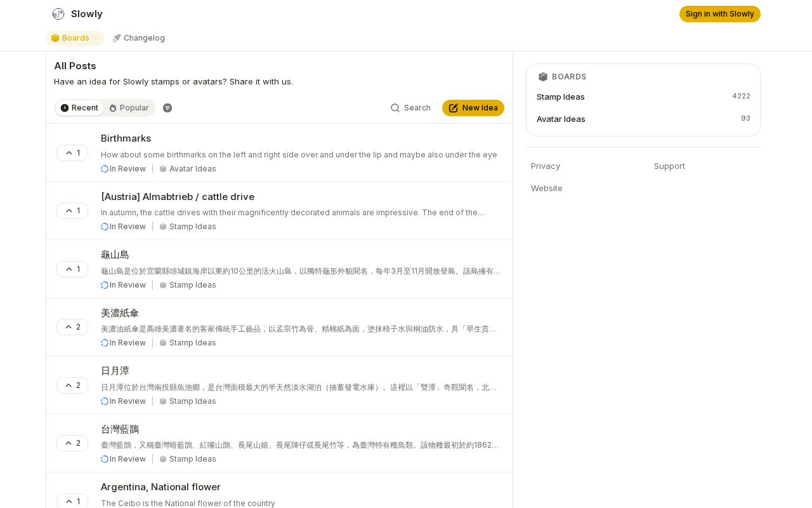Open the Changelog tab

138,38
